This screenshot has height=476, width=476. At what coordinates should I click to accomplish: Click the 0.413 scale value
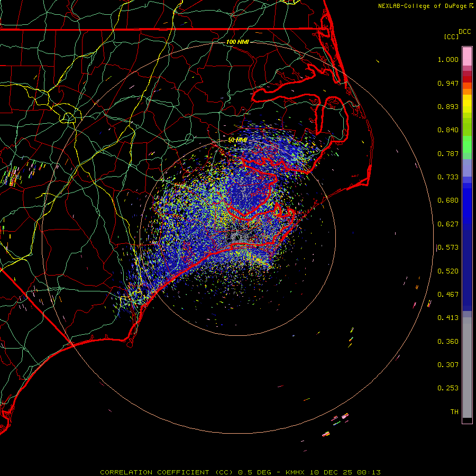click(448, 318)
